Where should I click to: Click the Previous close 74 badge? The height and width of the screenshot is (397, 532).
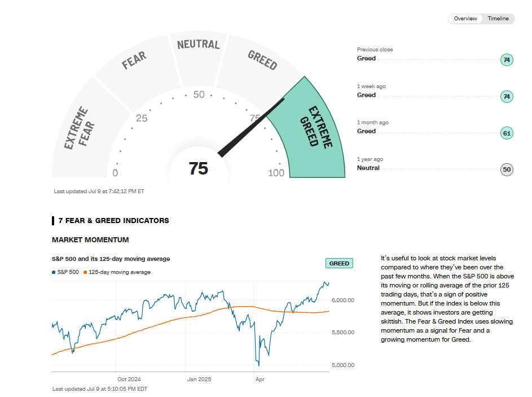point(507,60)
